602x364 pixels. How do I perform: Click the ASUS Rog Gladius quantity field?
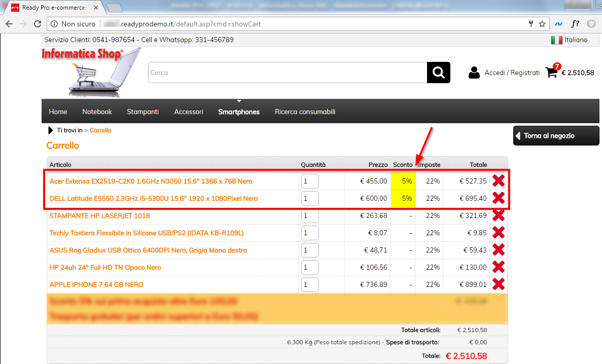(x=310, y=250)
